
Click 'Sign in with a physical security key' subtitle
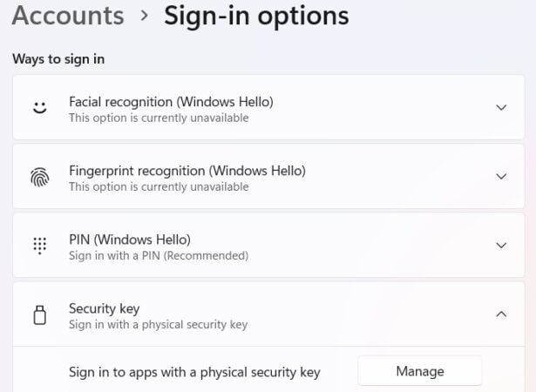pos(159,324)
